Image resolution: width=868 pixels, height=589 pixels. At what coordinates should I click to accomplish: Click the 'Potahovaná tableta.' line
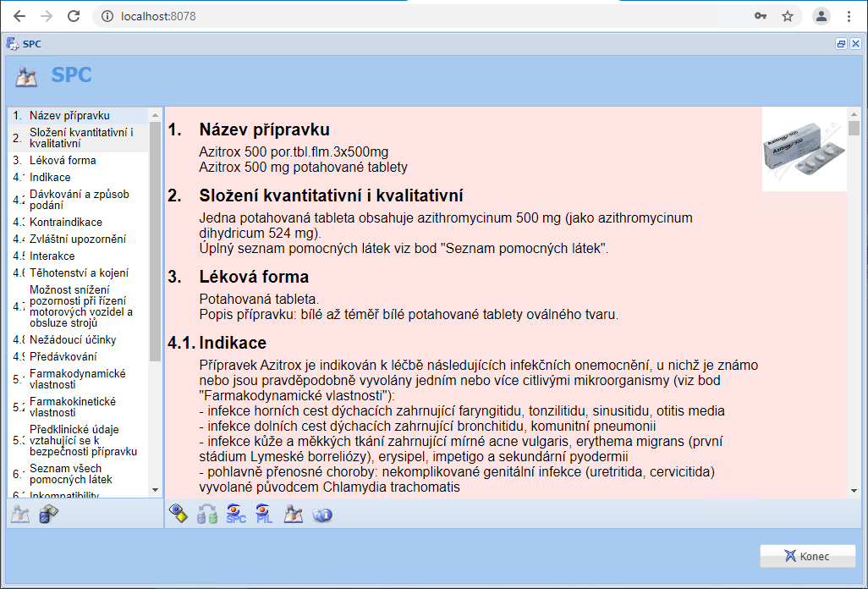(259, 299)
